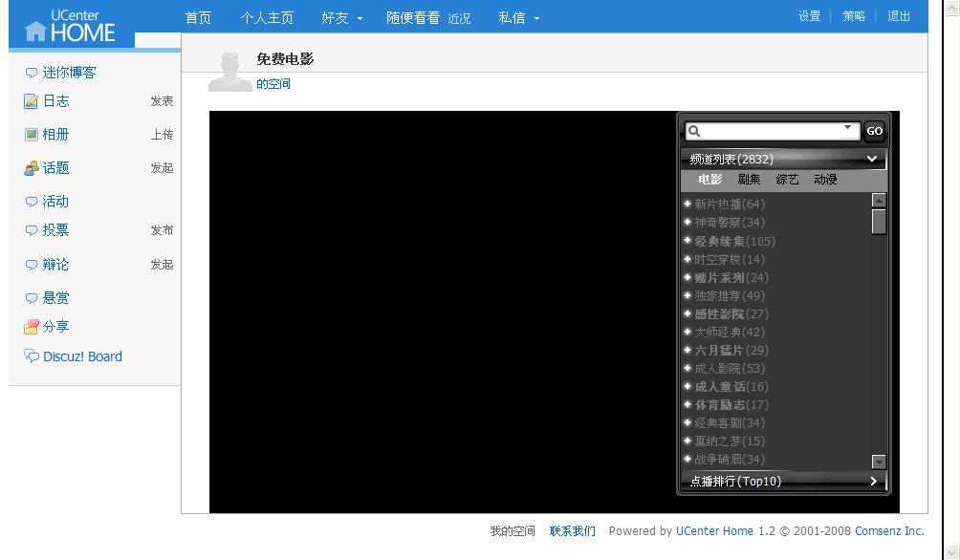Expand 赌片系列(24) plus icon
960x560 pixels.
(x=687, y=277)
